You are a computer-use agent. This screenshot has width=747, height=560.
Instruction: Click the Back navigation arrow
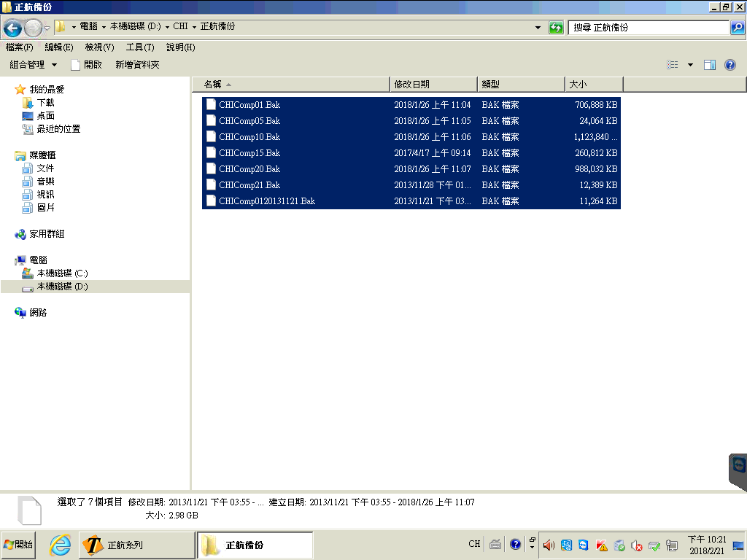point(13,28)
